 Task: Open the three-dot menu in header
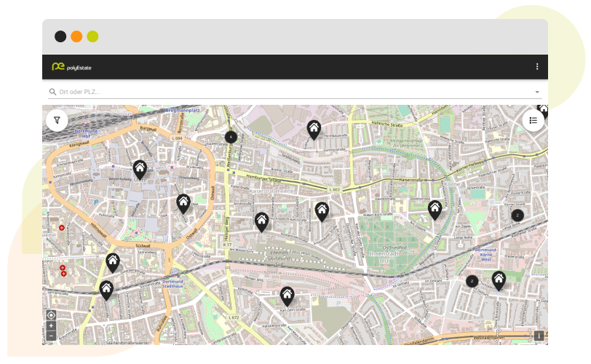tap(537, 67)
